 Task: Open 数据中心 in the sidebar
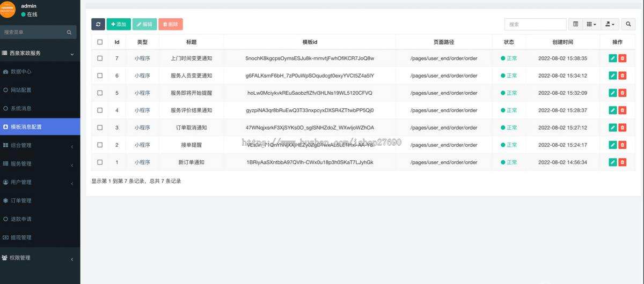[40, 71]
